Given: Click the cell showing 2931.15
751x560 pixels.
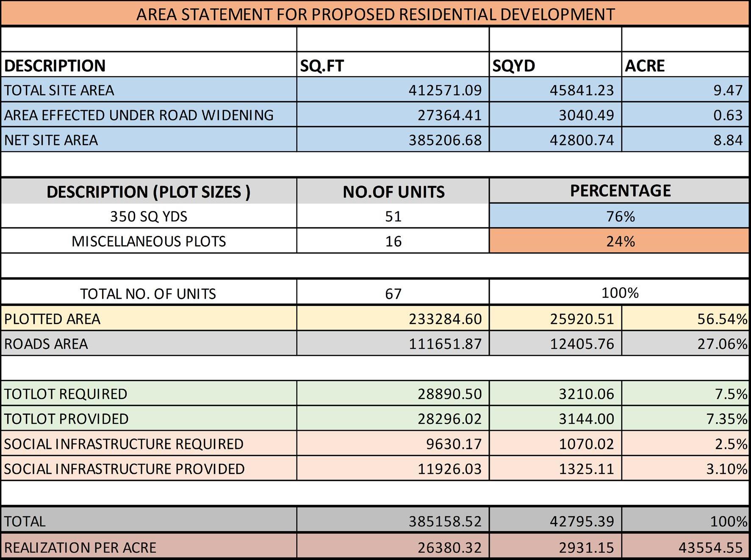Looking at the screenshot, I should click(555, 546).
